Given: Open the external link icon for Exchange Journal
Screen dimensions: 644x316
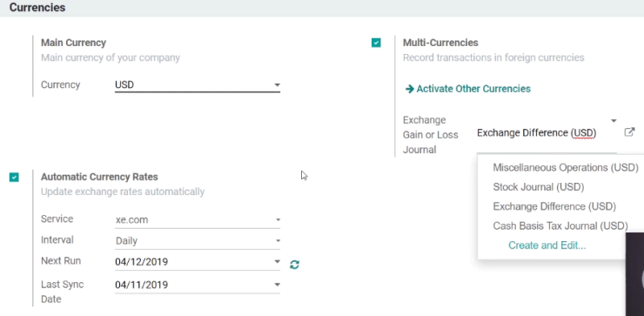Looking at the screenshot, I should pos(629,132).
